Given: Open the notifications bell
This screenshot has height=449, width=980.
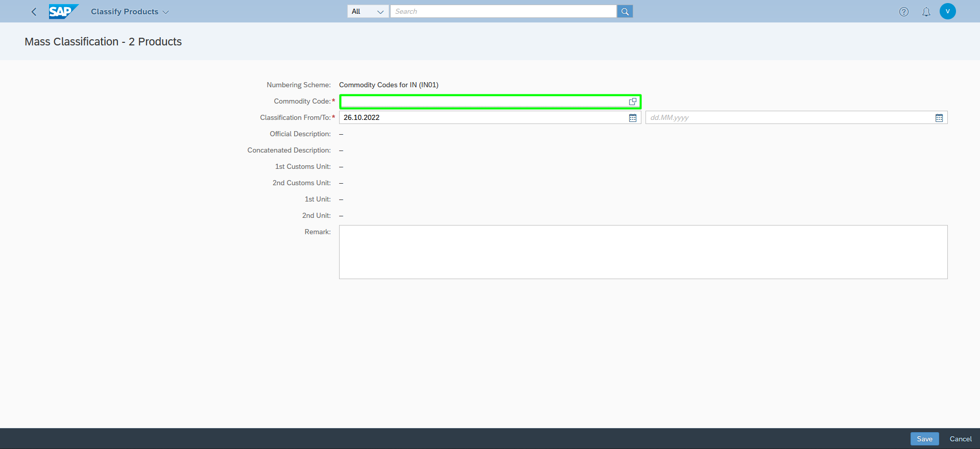Looking at the screenshot, I should (926, 11).
